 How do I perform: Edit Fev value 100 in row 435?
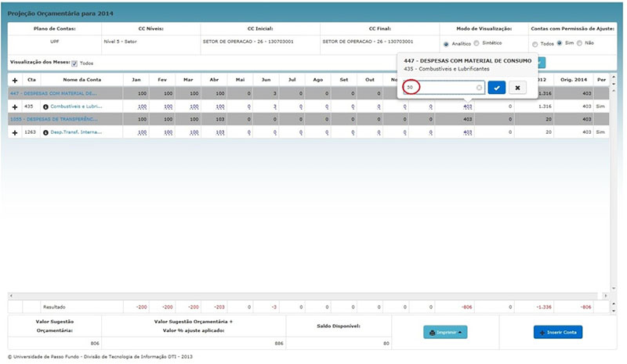click(168, 107)
